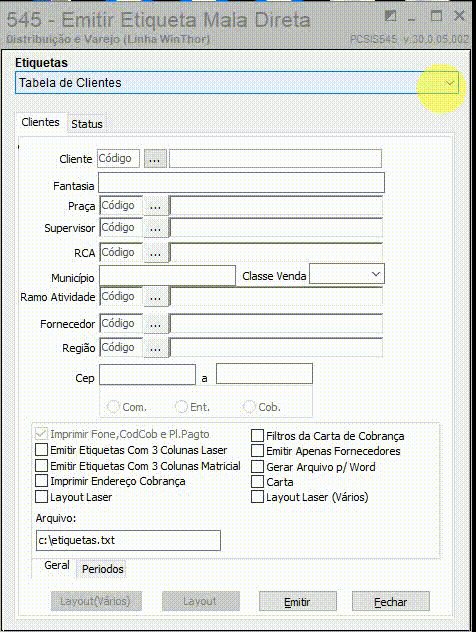Minimize the 545 Emitir Etiqueta window

coord(412,19)
